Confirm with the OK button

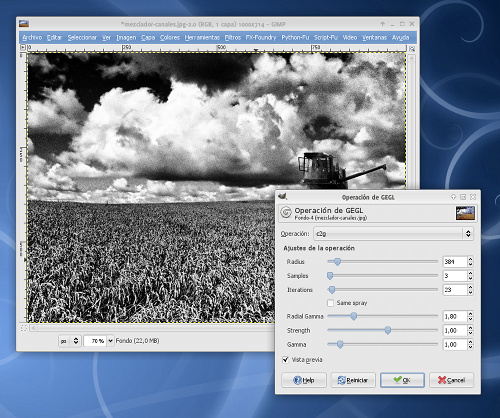click(402, 380)
